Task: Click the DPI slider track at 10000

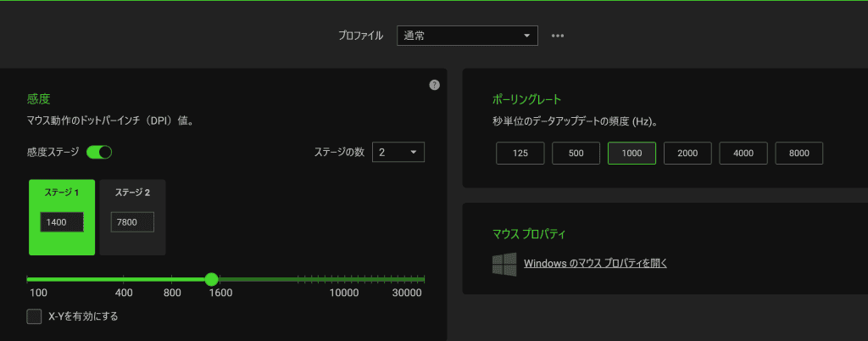Action: click(345, 279)
